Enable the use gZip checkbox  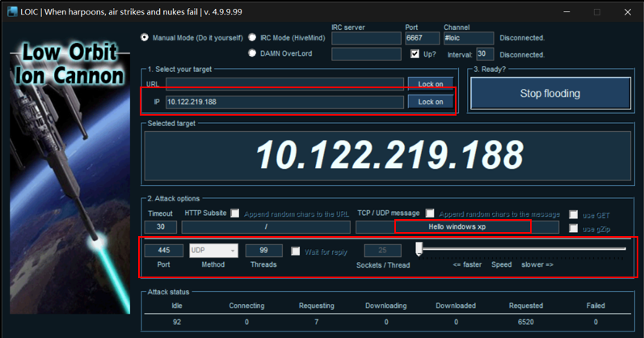574,228
